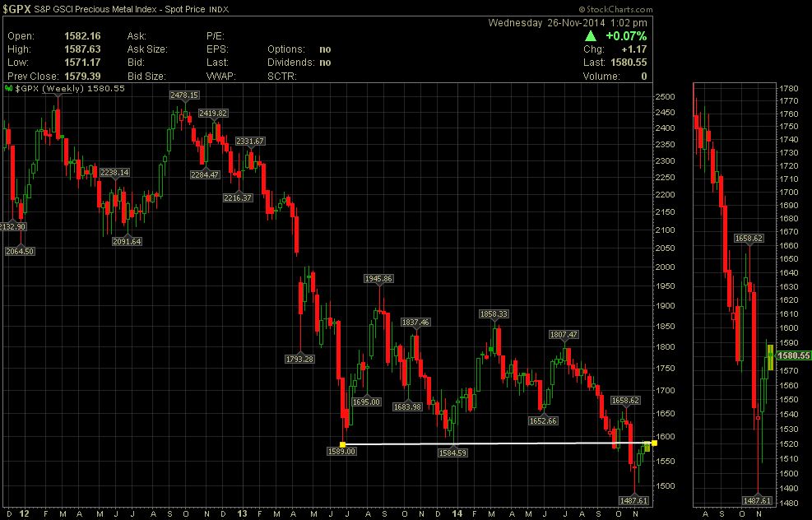Click the white horizontal support line
The width and height of the screenshot is (812, 520).
coord(499,443)
